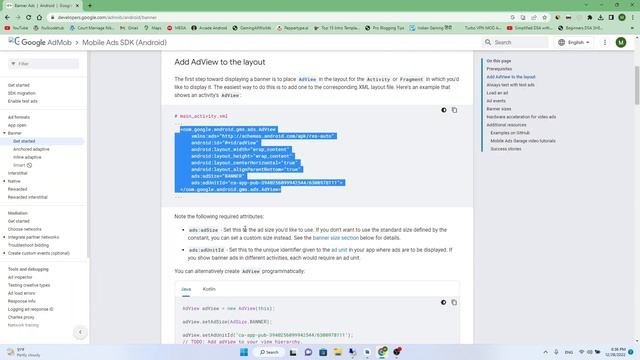Open the English language dropdown
640x360 pixels.
coord(574,42)
